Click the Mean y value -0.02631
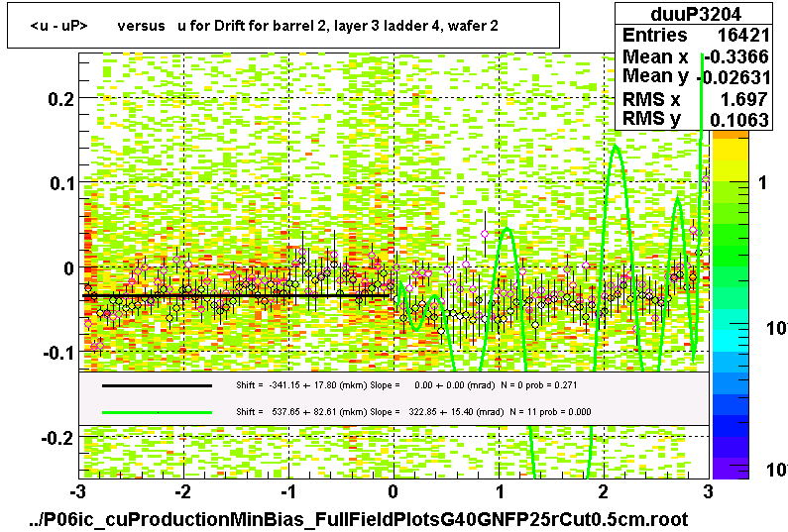The image size is (788, 532). click(x=733, y=77)
